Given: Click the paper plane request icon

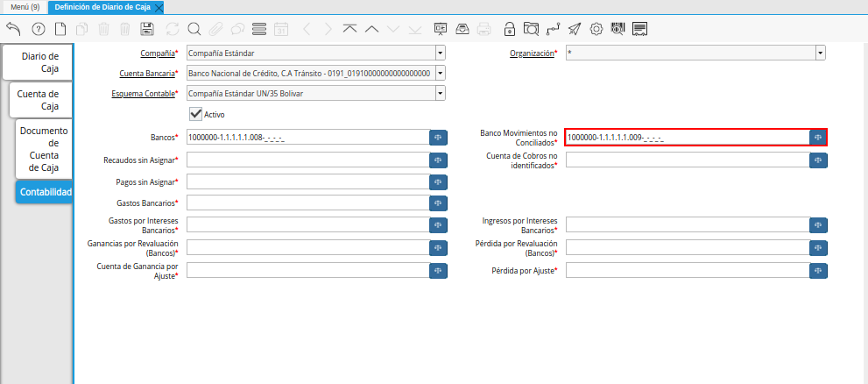Looking at the screenshot, I should [575, 29].
